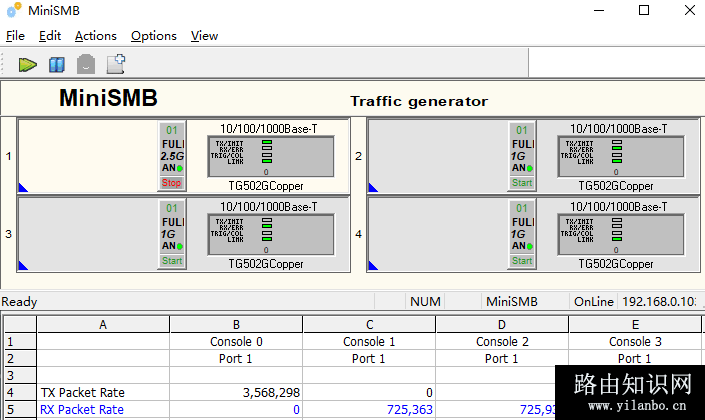
Task: Click the 3,568,298 value cell
Action: coord(236,393)
